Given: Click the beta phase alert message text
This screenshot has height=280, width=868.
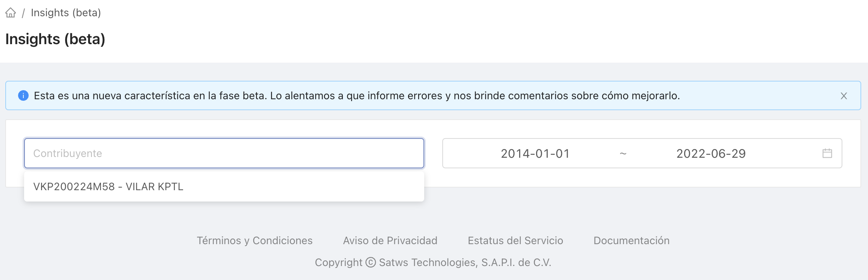Looking at the screenshot, I should click(x=357, y=96).
